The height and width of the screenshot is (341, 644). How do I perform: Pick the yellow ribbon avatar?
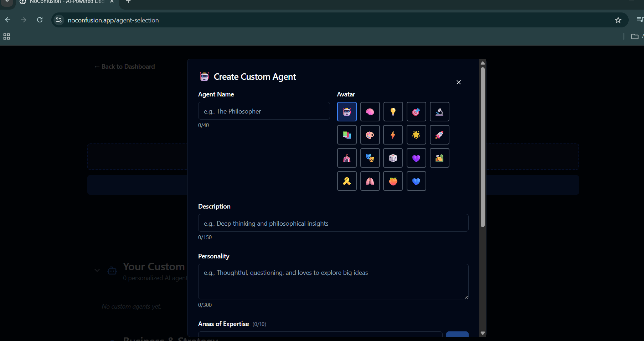(347, 181)
